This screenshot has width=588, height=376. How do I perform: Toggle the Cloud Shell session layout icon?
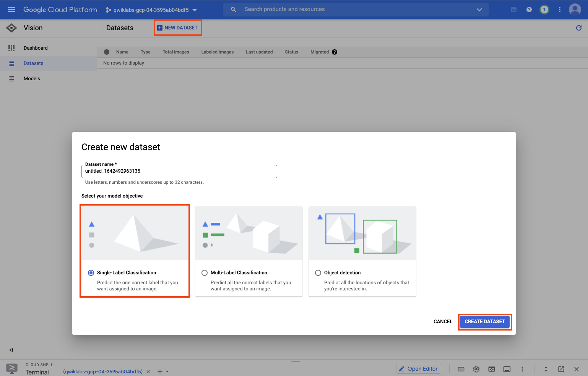click(x=507, y=369)
